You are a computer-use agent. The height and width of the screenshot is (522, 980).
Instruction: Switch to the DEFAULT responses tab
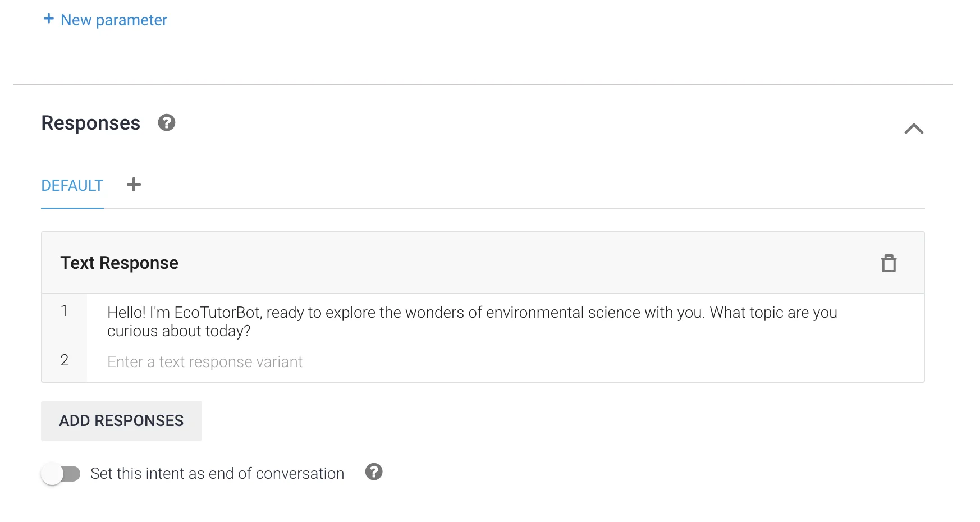point(72,185)
